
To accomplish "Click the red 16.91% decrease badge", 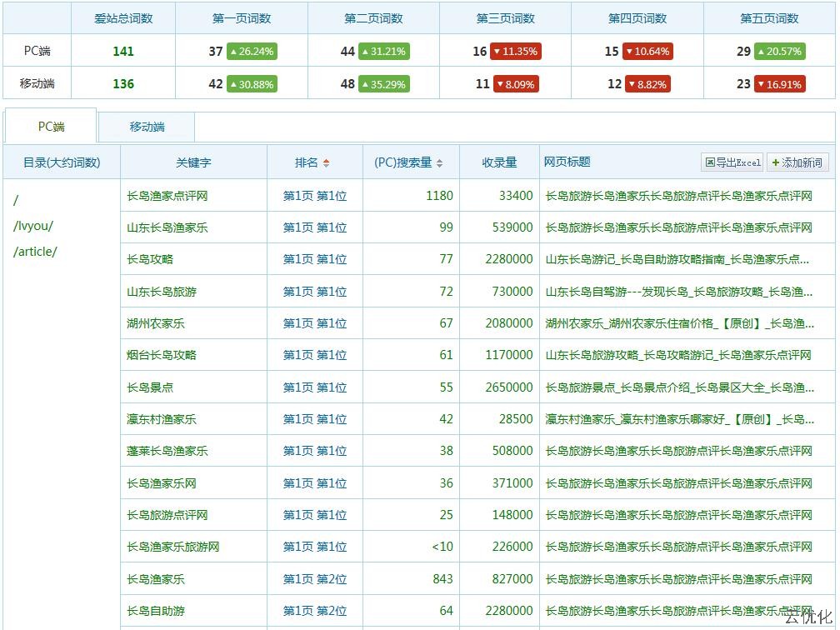I will tap(779, 84).
